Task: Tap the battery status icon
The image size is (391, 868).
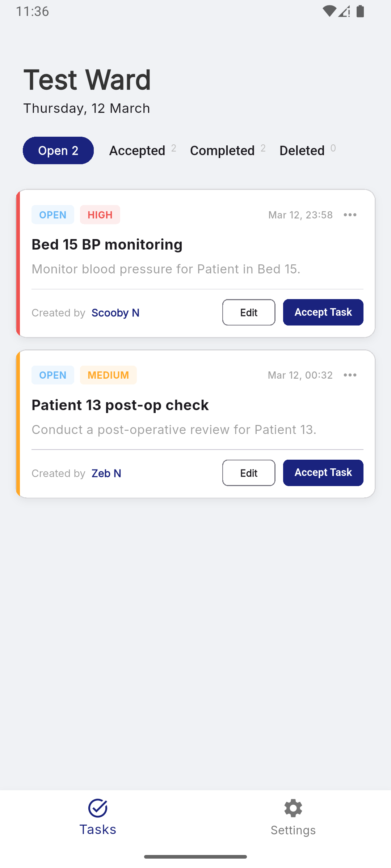Action: (360, 12)
